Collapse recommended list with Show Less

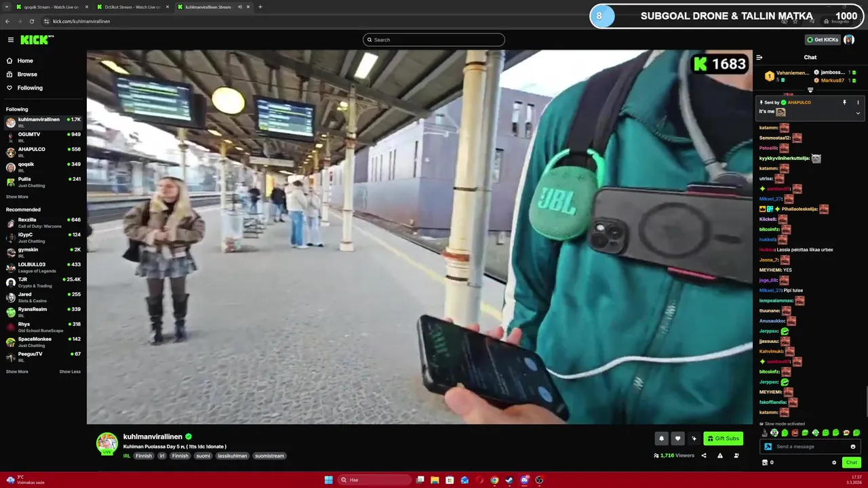[70, 371]
